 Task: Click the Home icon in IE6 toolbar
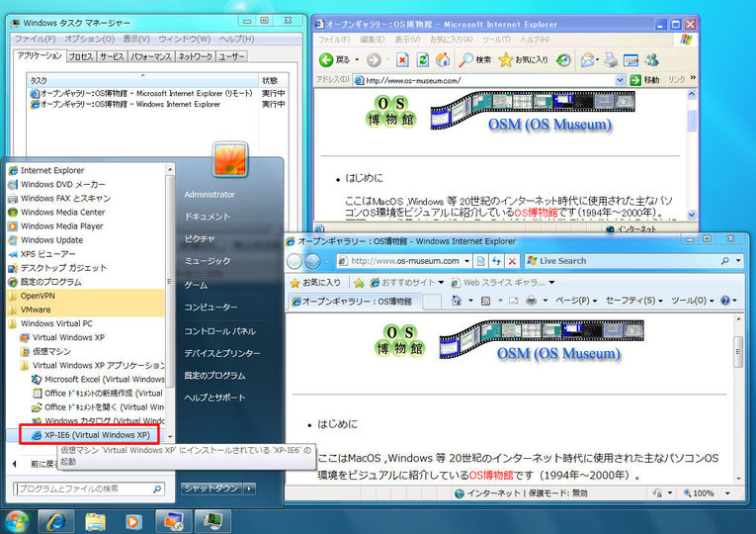coord(443,59)
